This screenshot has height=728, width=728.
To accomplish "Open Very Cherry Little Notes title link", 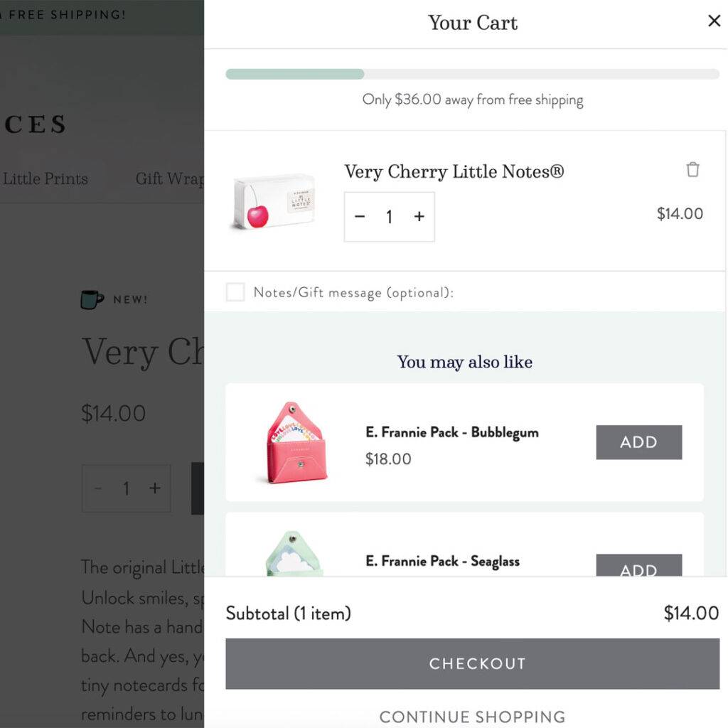I will [x=454, y=172].
